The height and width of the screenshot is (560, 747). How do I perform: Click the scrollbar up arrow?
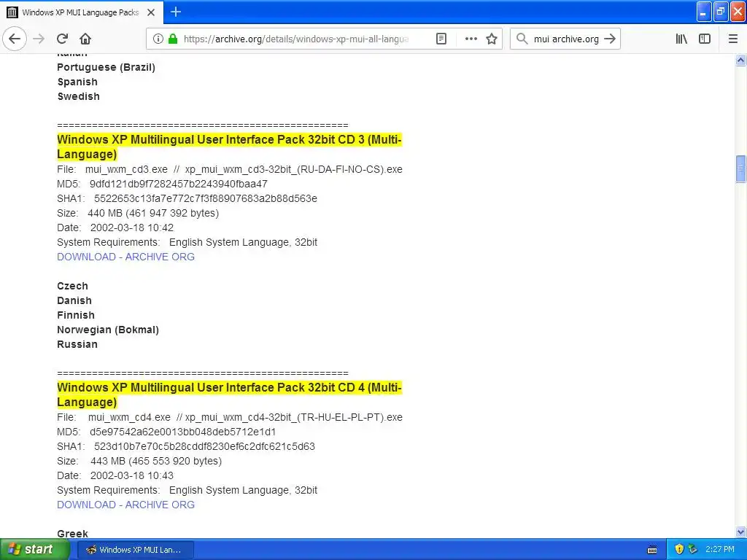[740, 60]
